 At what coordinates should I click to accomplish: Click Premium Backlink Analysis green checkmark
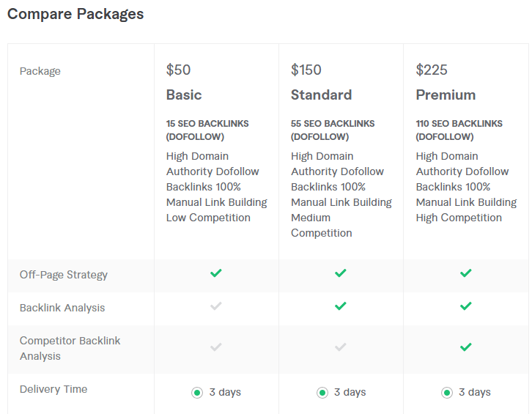[465, 306]
